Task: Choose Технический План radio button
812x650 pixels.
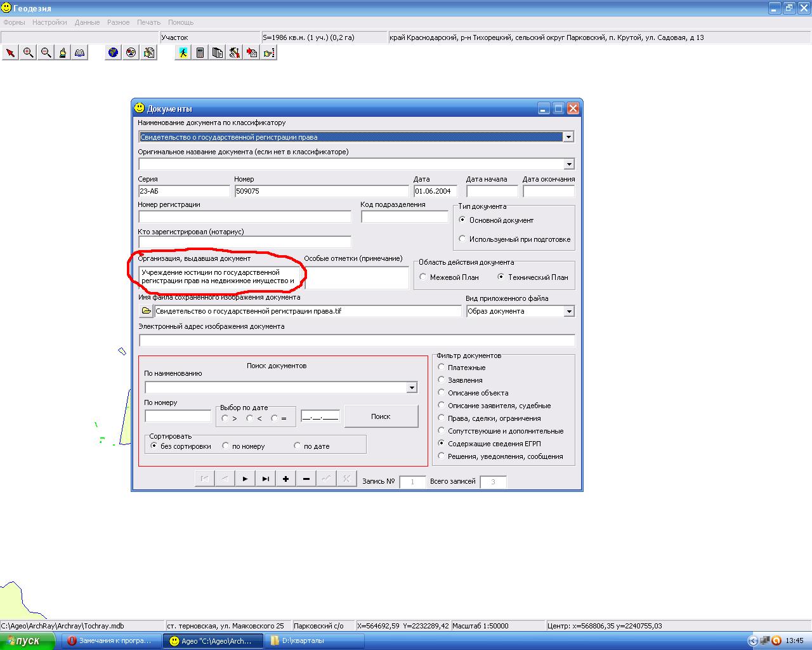Action: click(501, 277)
